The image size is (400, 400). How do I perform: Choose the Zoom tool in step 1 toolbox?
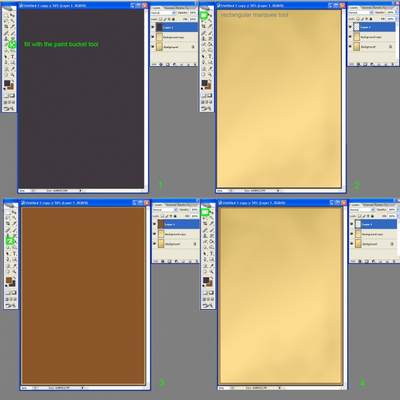[x=13, y=75]
